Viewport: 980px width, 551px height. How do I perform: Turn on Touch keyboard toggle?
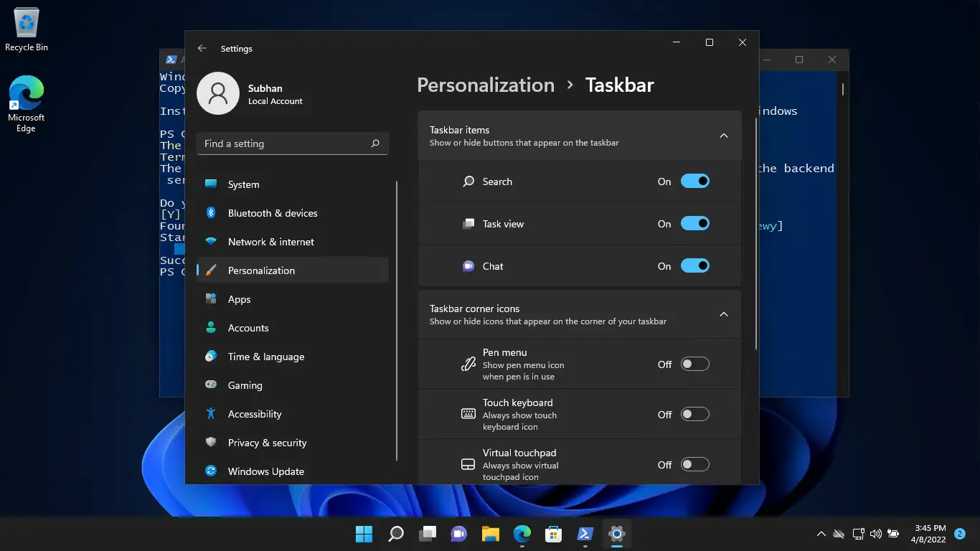click(694, 415)
